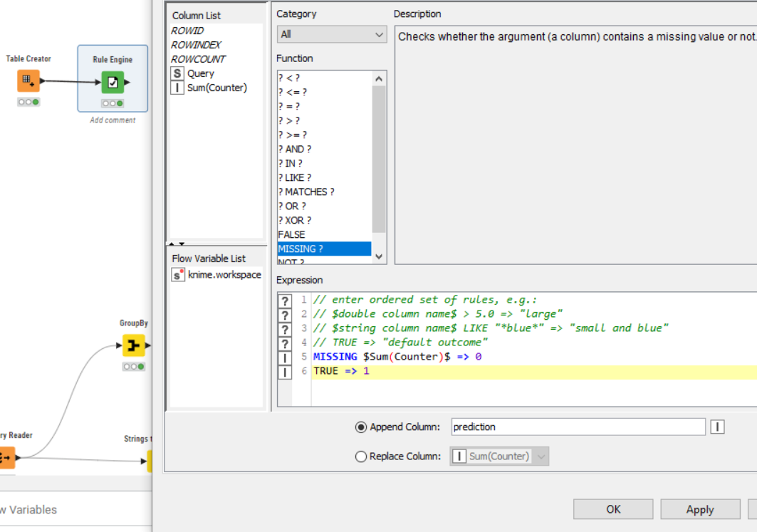Click the rule status icon for line 1
The width and height of the screenshot is (757, 532).
(285, 301)
